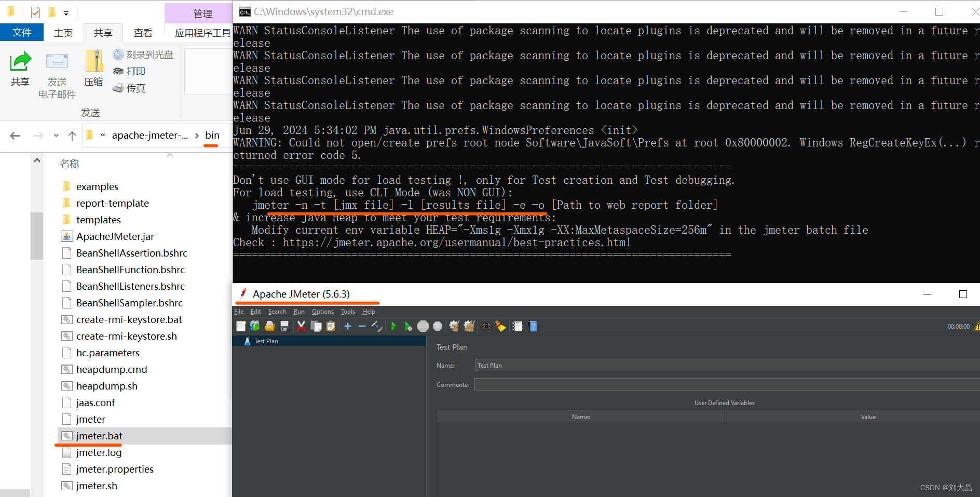This screenshot has width=980, height=497.
Task: Open the Templates icon in JMeter toolbar
Action: tap(255, 326)
